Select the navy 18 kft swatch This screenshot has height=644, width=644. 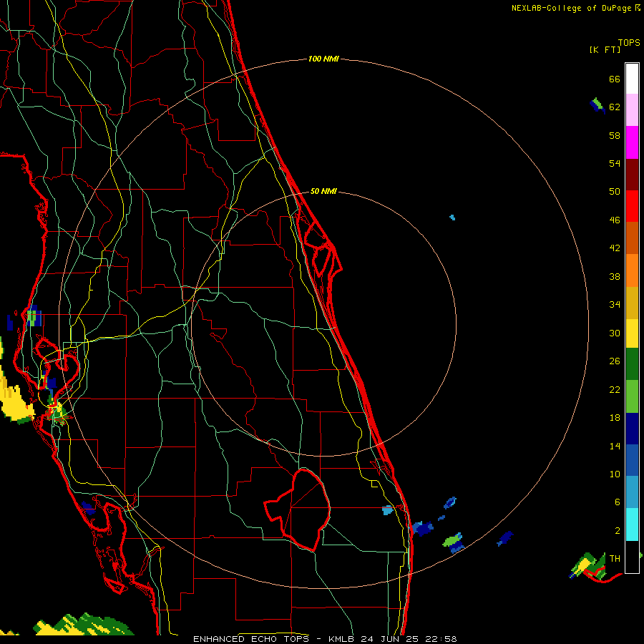(x=632, y=429)
